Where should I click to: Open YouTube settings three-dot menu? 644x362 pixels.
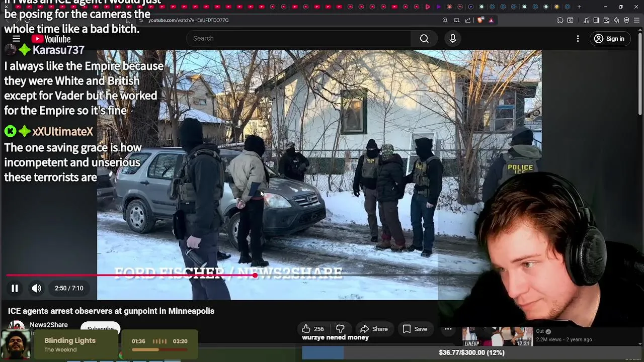coord(578,39)
